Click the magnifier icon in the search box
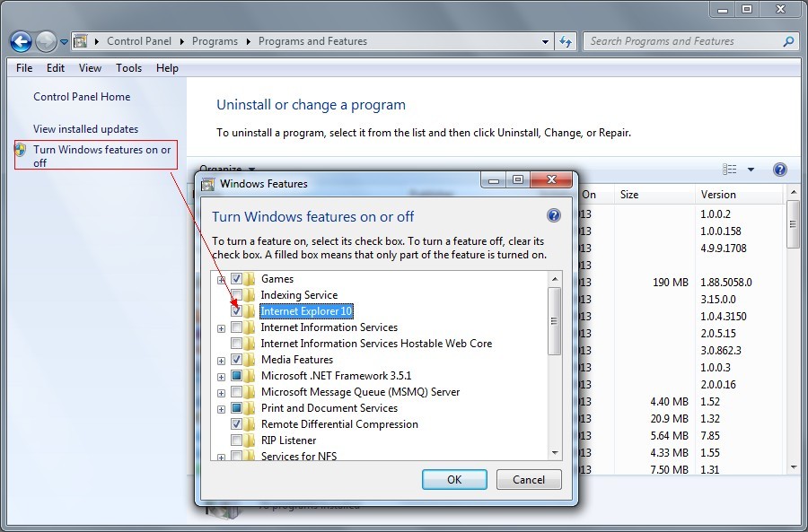Viewport: 808px width, 532px height. coord(788,41)
